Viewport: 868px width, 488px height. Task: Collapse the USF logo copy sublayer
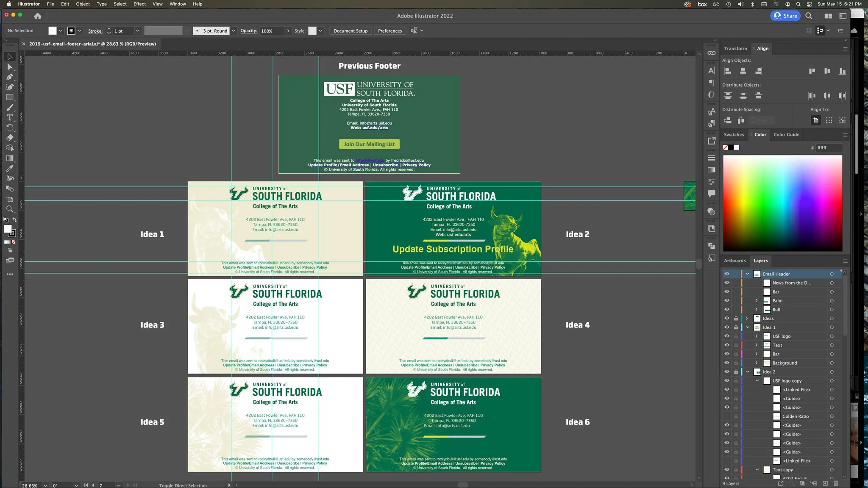click(x=757, y=381)
